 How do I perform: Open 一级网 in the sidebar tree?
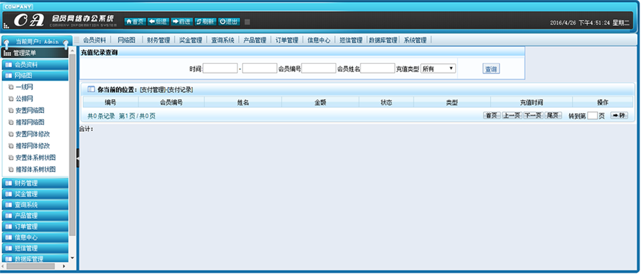[24, 87]
